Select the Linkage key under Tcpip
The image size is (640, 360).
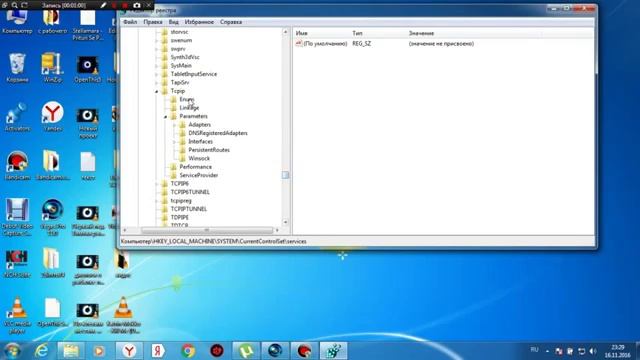[189, 108]
